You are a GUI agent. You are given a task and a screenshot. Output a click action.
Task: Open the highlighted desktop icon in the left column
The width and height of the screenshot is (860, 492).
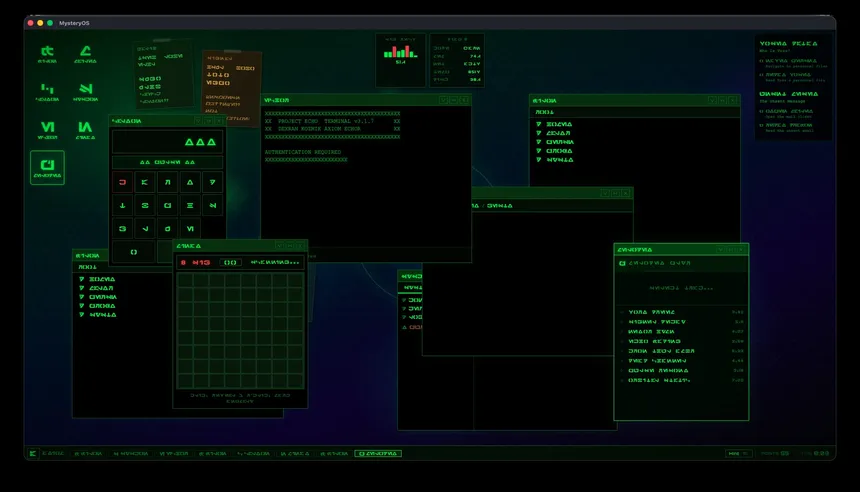pyautogui.click(x=47, y=167)
